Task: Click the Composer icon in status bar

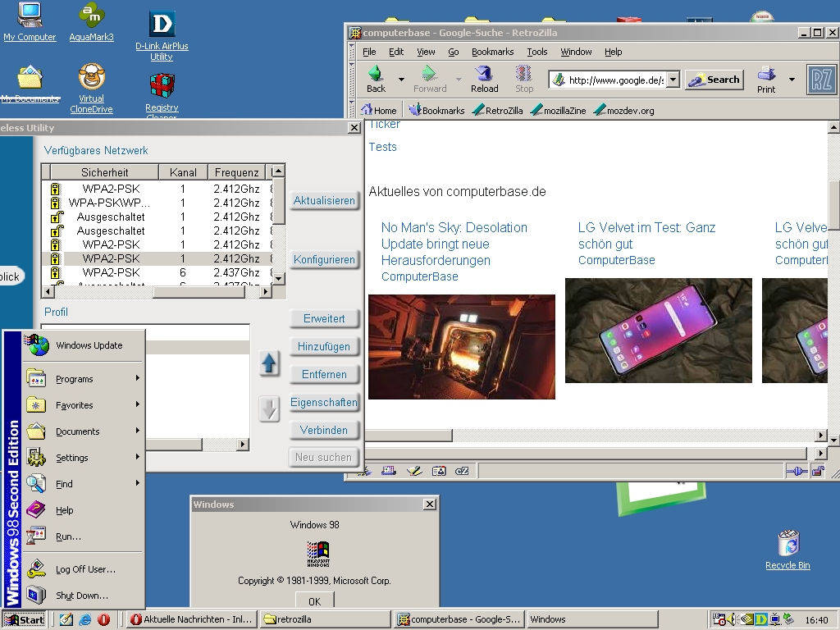Action: click(x=414, y=471)
